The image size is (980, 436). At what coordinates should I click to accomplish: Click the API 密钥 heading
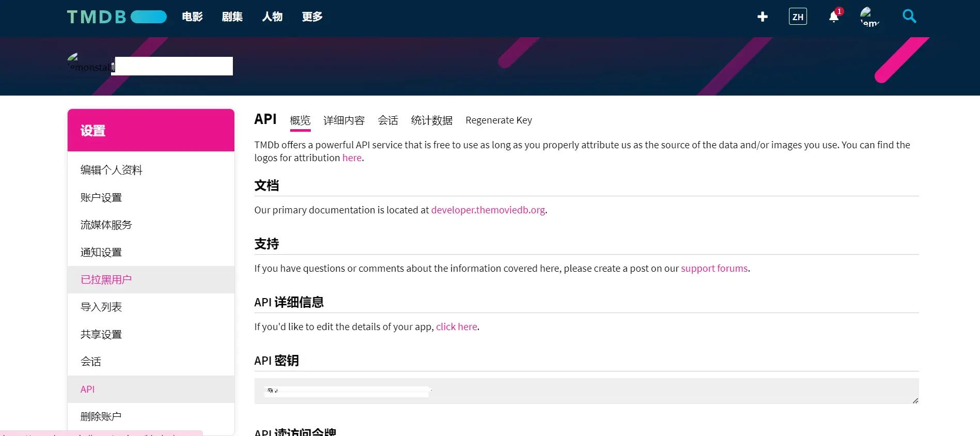(276, 361)
